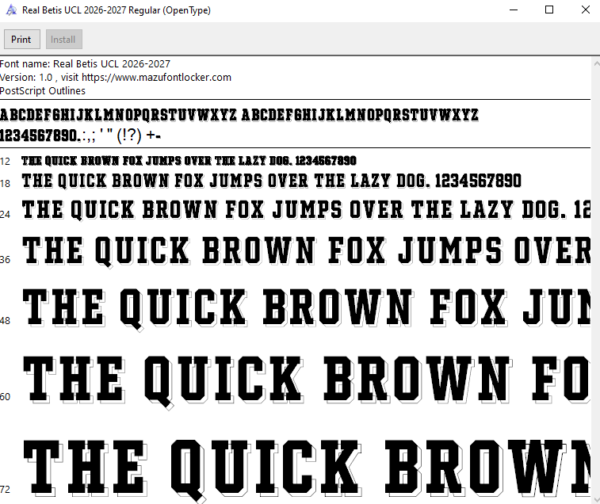
Task: Click the size label 48
Action: point(5,320)
